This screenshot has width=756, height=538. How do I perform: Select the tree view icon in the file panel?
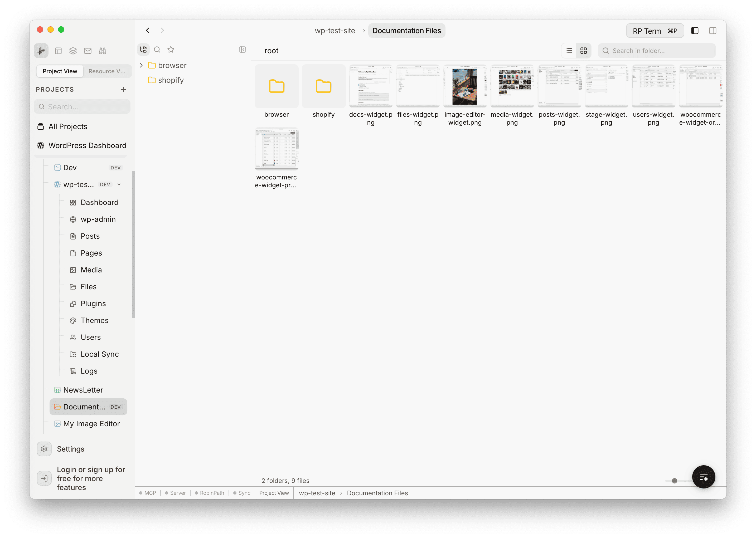tap(143, 49)
